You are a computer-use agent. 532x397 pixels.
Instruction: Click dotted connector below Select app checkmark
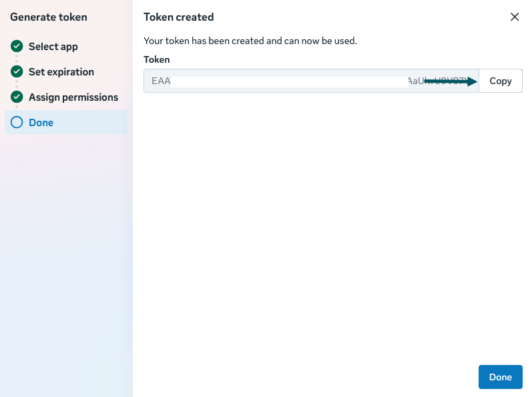pos(17,59)
